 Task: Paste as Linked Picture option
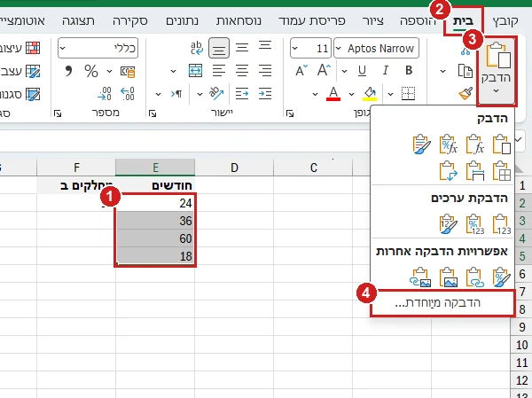pyautogui.click(x=420, y=277)
